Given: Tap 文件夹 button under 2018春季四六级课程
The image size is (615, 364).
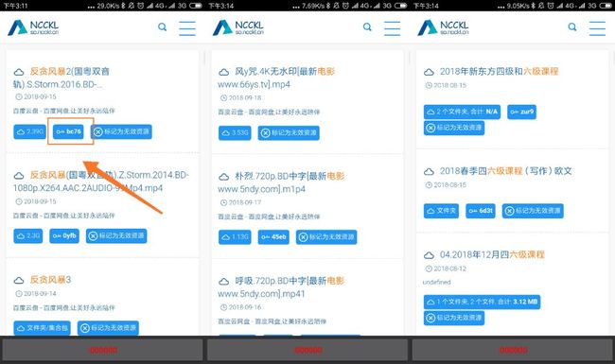Looking at the screenshot, I should pos(441,211).
